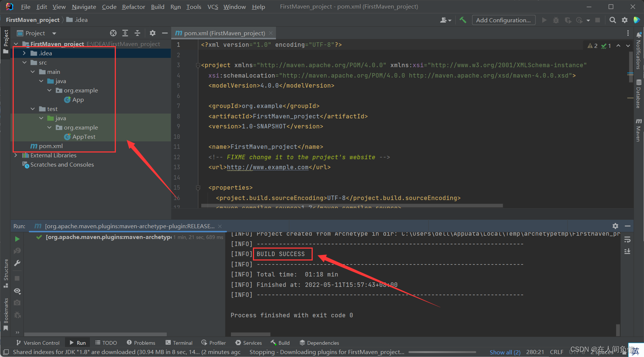Toggle the eye icon in Run panel
Image resolution: width=644 pixels, height=357 pixels.
17,291
